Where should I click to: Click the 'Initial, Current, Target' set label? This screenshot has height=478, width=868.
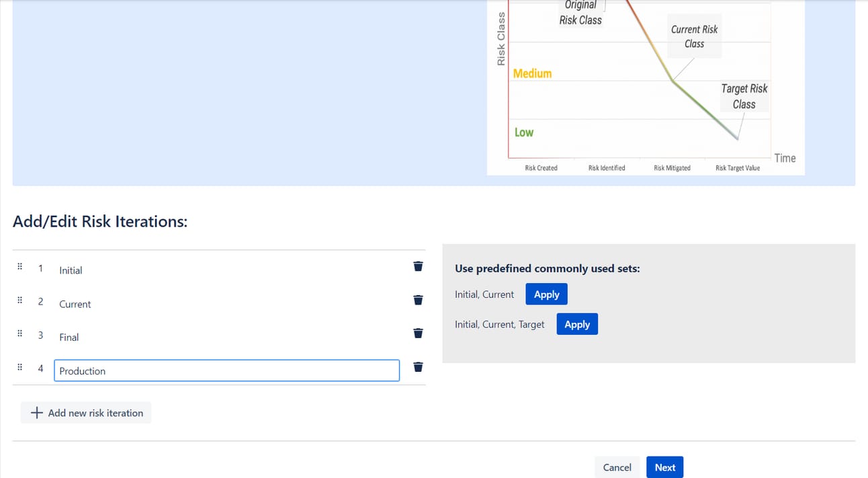[x=500, y=324]
